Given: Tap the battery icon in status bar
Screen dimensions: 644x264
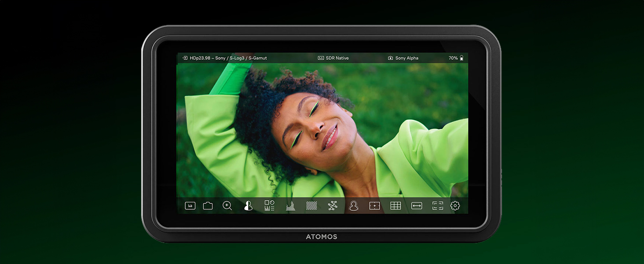Looking at the screenshot, I should (x=461, y=58).
